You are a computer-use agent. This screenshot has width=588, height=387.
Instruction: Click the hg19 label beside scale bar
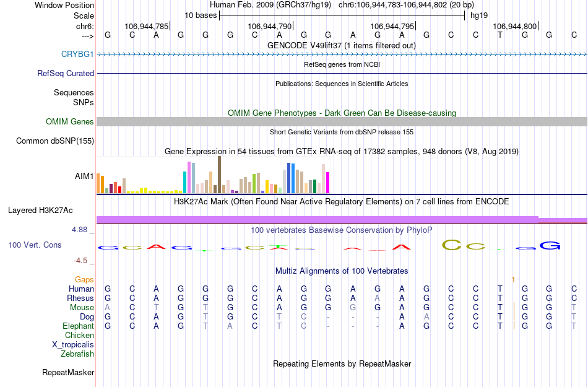(x=479, y=15)
